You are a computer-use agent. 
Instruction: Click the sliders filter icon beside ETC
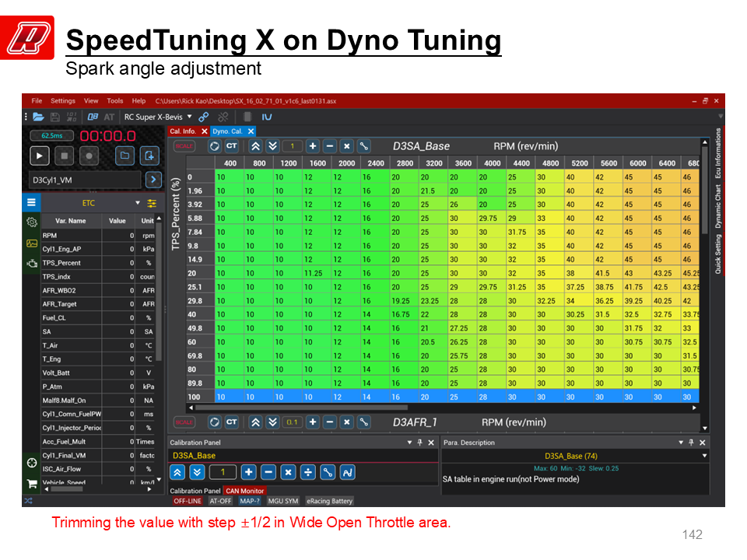click(152, 203)
